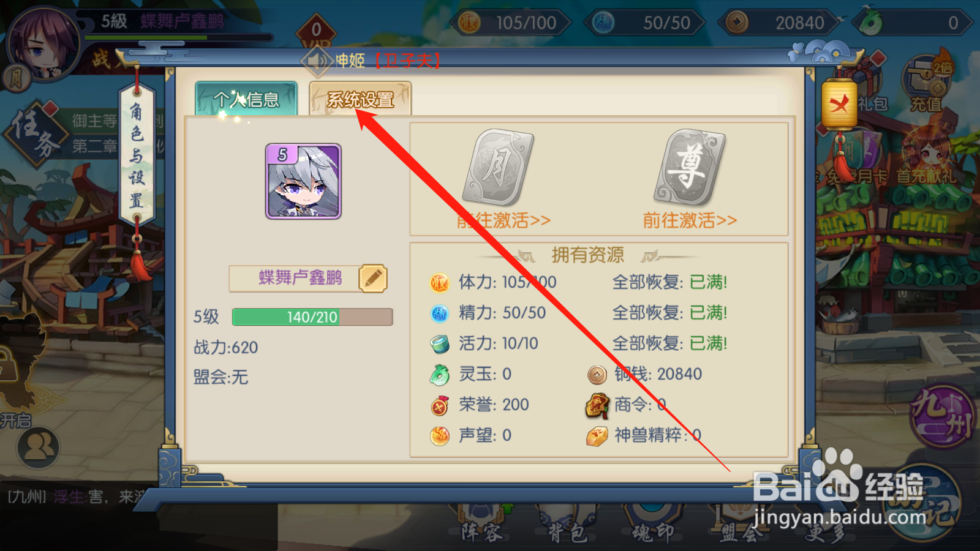This screenshot has height=551, width=980.
Task: Tap the top-left character profile portrait
Action: pyautogui.click(x=43, y=43)
